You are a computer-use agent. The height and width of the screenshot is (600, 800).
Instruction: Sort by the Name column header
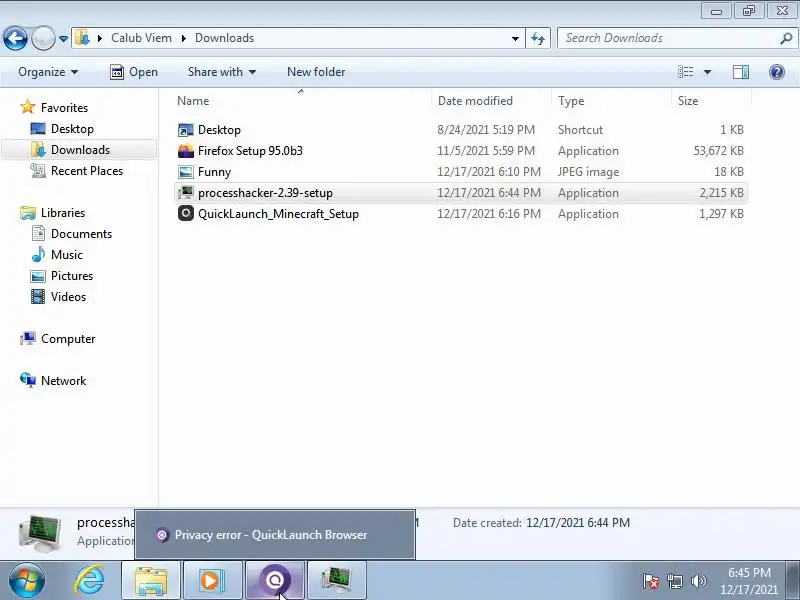click(302, 101)
